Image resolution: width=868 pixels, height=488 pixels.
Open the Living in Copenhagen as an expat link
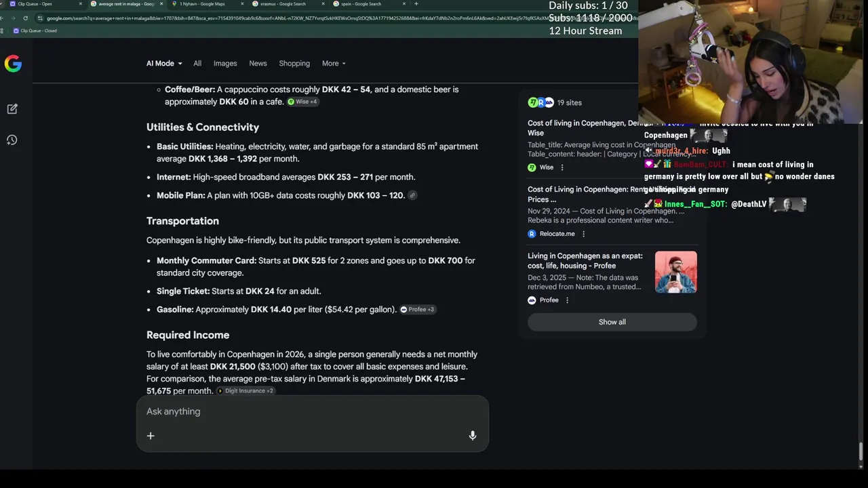click(x=585, y=261)
